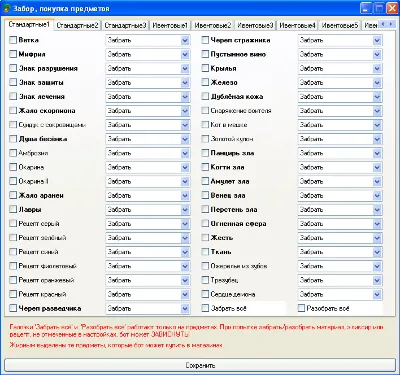
Task: Check the Дублёная кожа item
Action: [205, 96]
